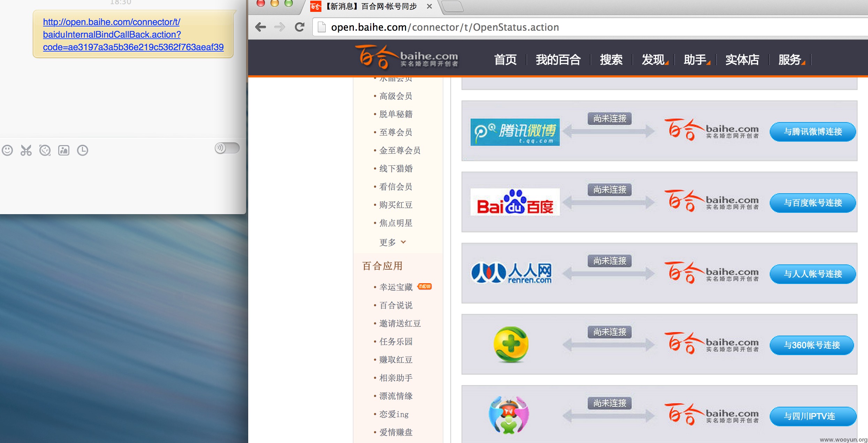Toggle the voice input switch in chat
868x443 pixels.
tap(227, 148)
